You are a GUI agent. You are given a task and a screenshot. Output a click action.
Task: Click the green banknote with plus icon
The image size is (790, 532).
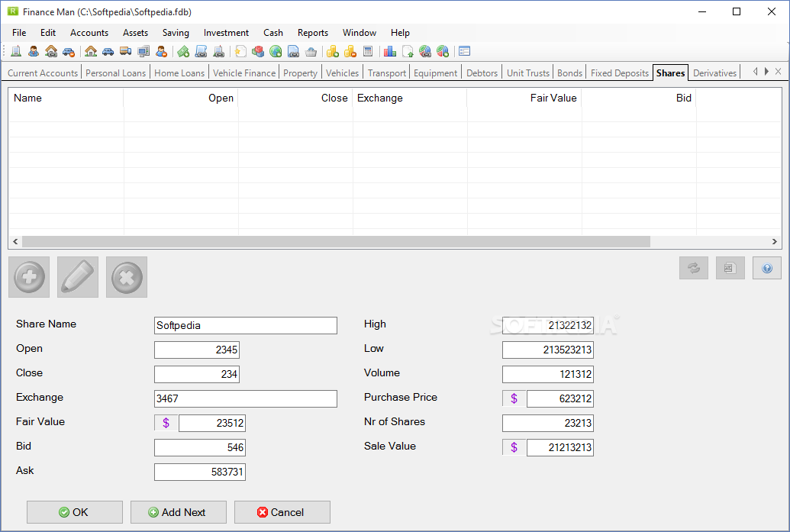tap(183, 51)
